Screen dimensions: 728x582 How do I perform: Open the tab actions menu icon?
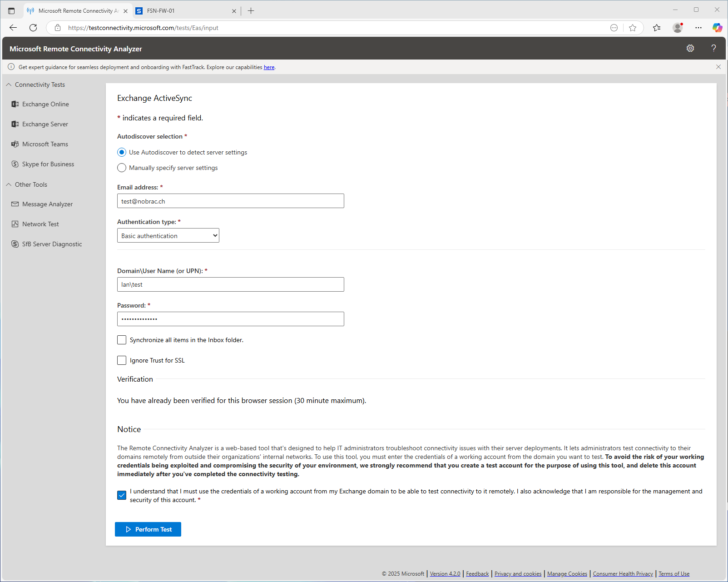point(11,11)
